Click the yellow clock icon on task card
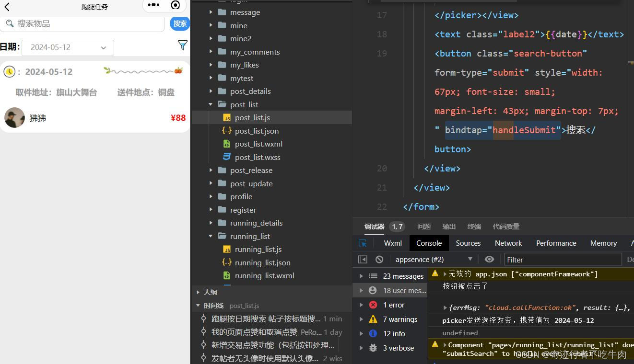The image size is (634, 364). 9,72
